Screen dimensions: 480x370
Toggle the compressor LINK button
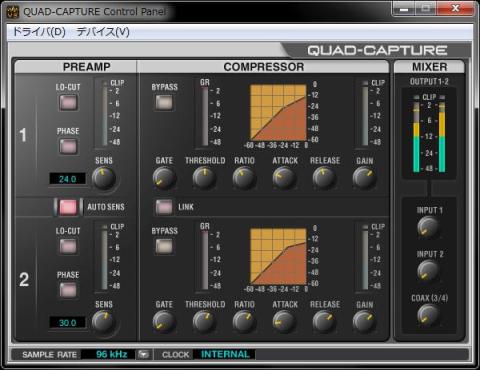coord(164,207)
